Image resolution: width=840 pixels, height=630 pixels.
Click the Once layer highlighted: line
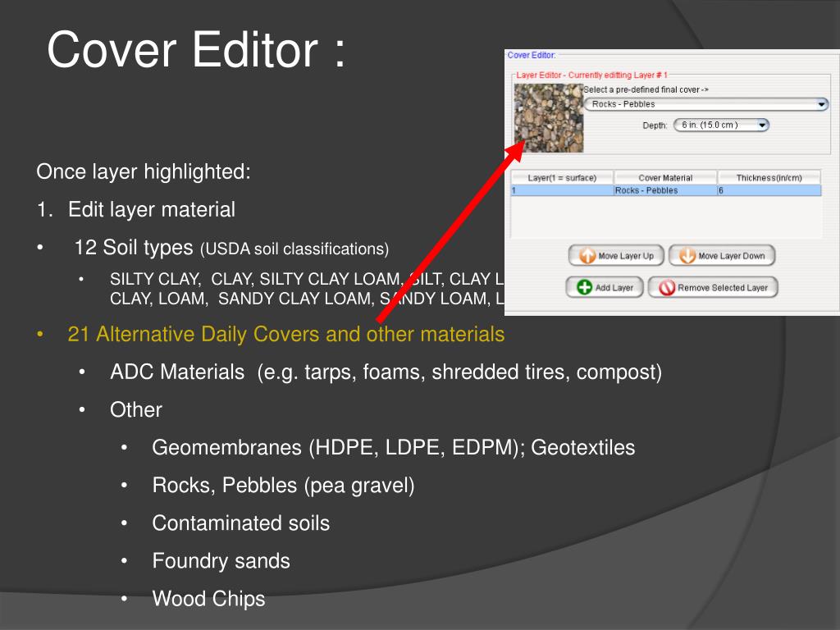(x=143, y=172)
